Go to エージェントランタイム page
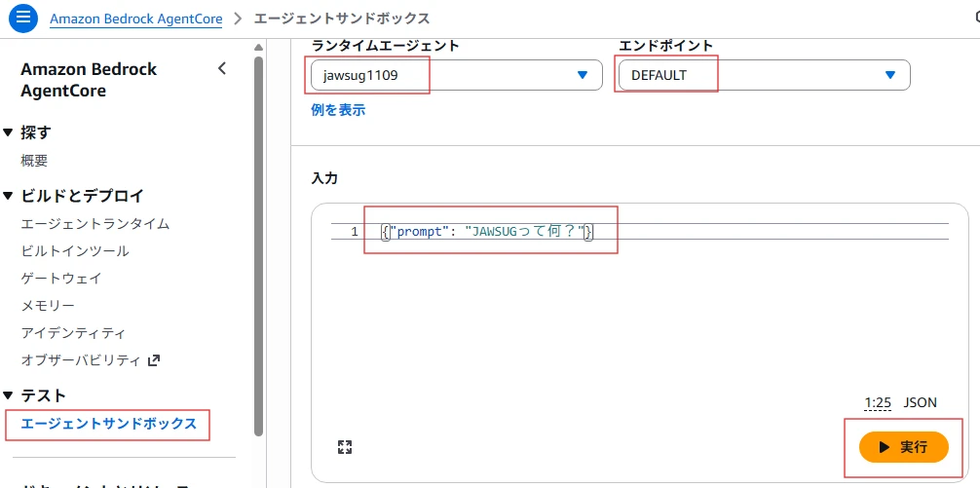 (x=95, y=224)
